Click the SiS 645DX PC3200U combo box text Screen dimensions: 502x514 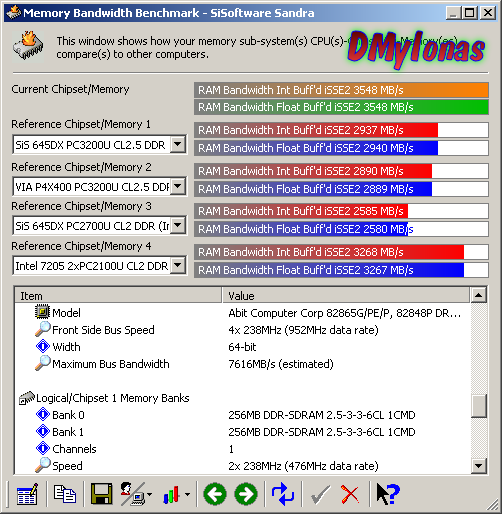90,145
